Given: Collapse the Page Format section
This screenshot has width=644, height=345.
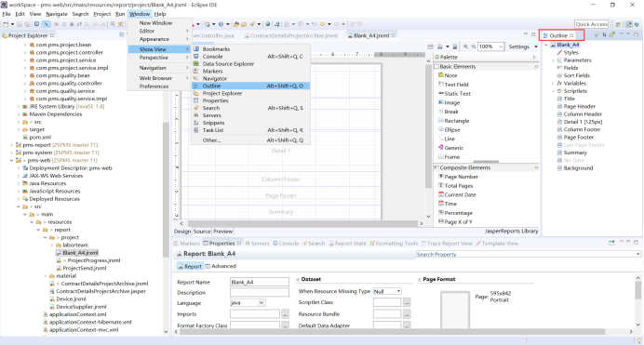Looking at the screenshot, I should (x=420, y=279).
